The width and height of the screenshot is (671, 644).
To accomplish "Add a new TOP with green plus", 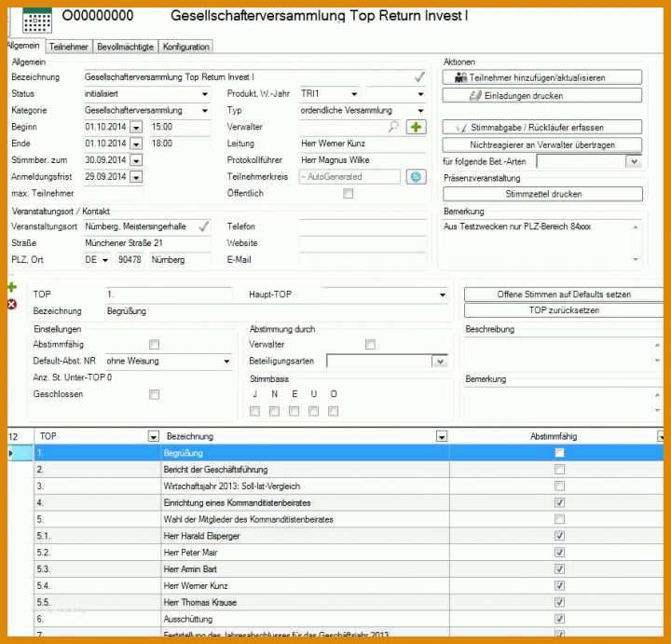I will point(11,287).
